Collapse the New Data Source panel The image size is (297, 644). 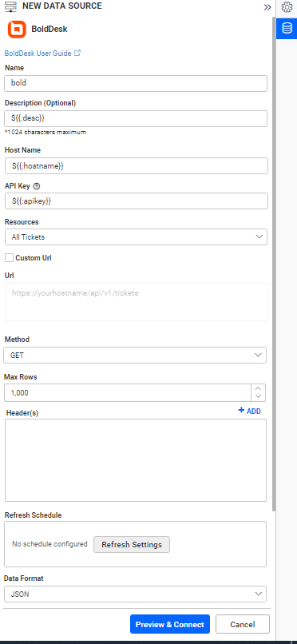[267, 7]
